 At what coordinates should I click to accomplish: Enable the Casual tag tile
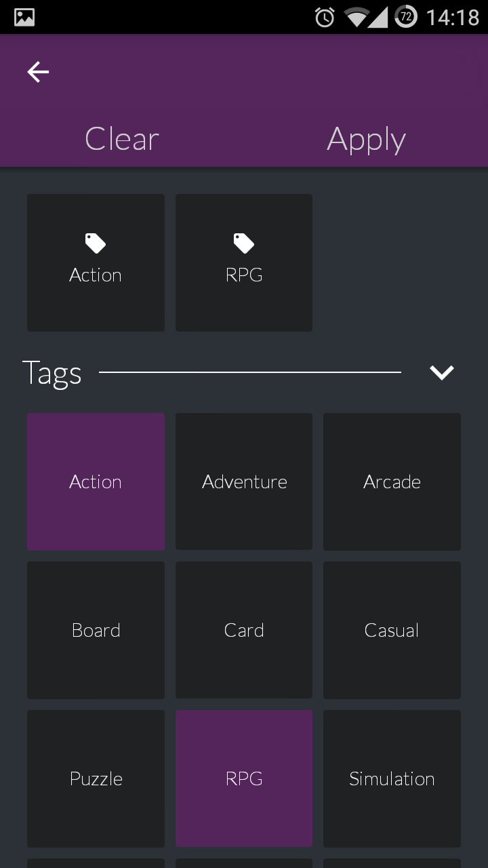[392, 630]
